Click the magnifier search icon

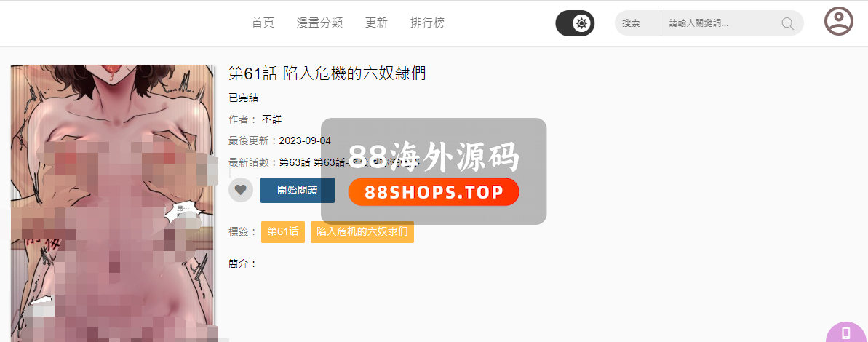coord(788,23)
